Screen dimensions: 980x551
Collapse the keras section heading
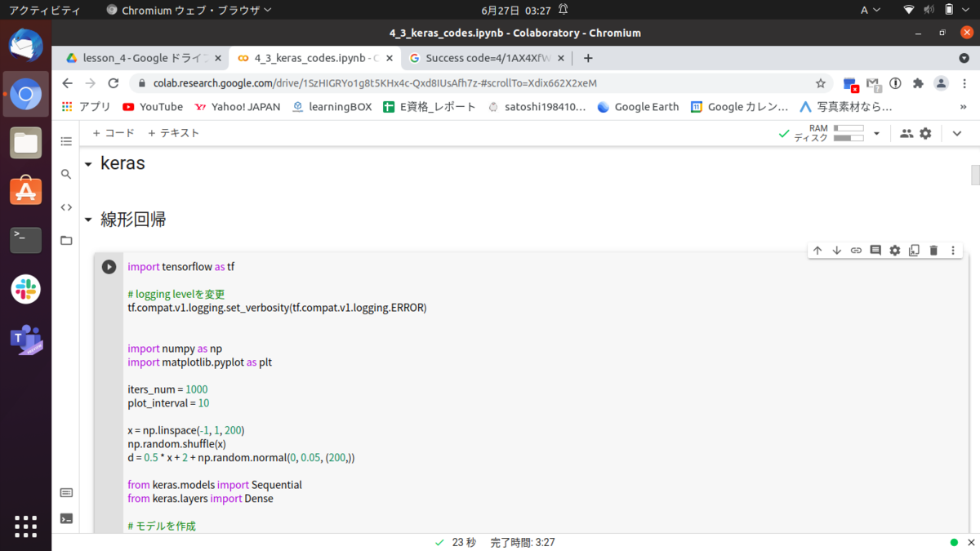pyautogui.click(x=88, y=164)
